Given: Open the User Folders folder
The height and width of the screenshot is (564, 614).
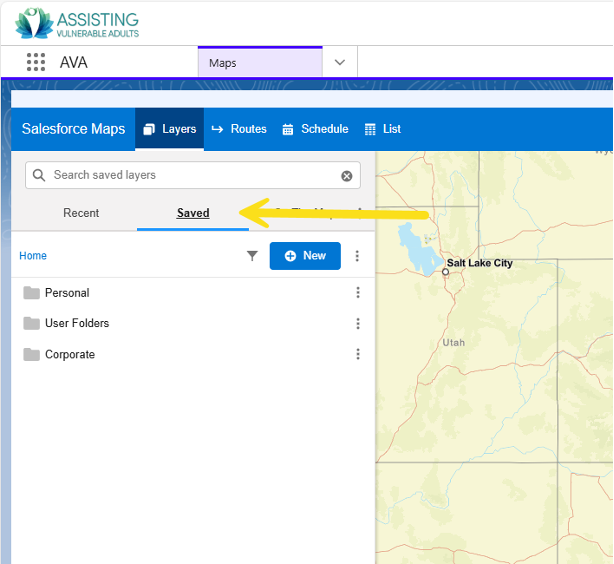Looking at the screenshot, I should [66, 323].
